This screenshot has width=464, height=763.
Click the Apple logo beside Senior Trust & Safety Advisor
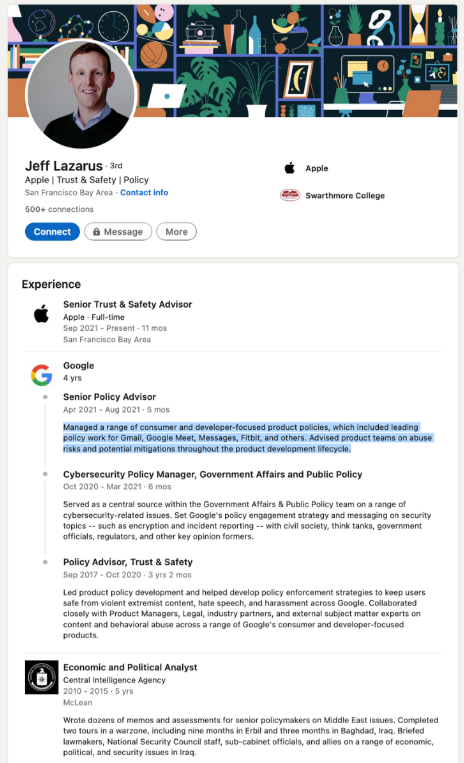41,314
